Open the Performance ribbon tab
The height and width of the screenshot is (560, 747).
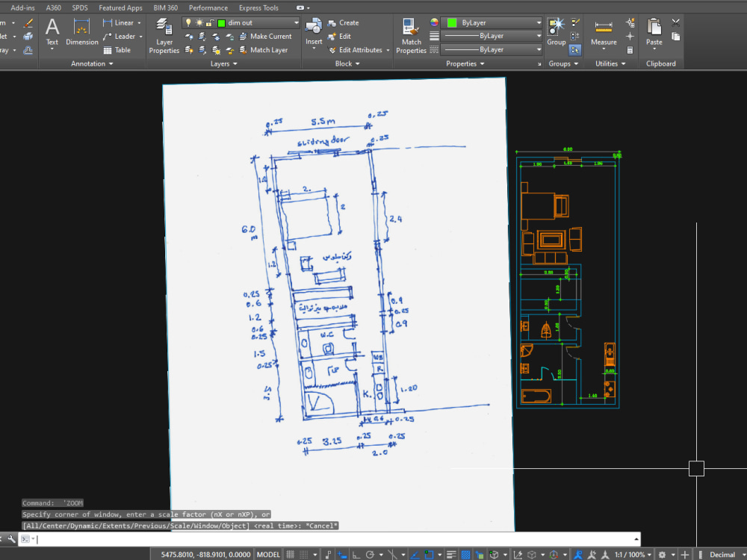[208, 7]
